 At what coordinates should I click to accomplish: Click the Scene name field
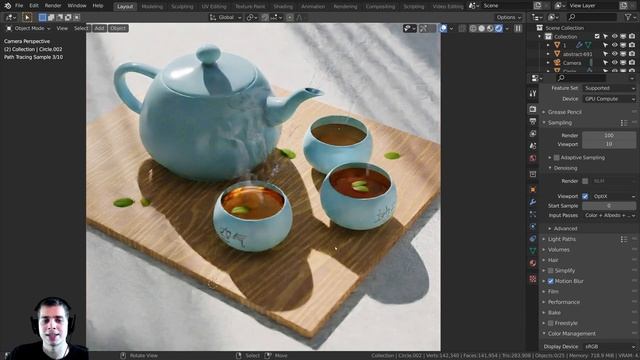(x=505, y=6)
